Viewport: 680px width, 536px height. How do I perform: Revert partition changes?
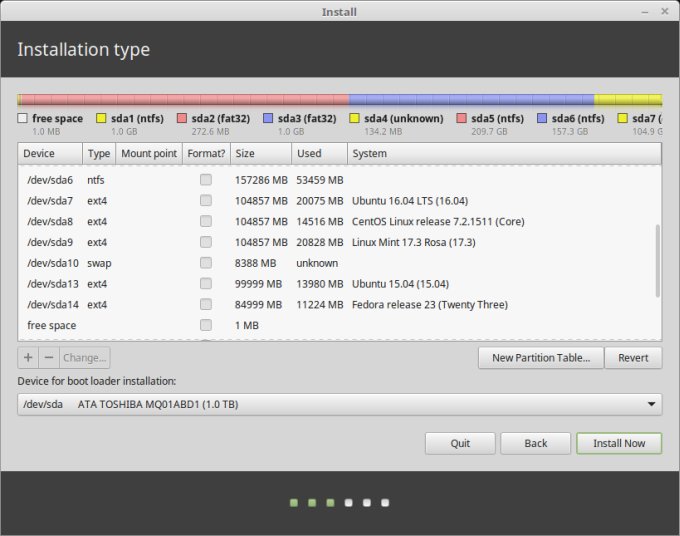point(633,358)
